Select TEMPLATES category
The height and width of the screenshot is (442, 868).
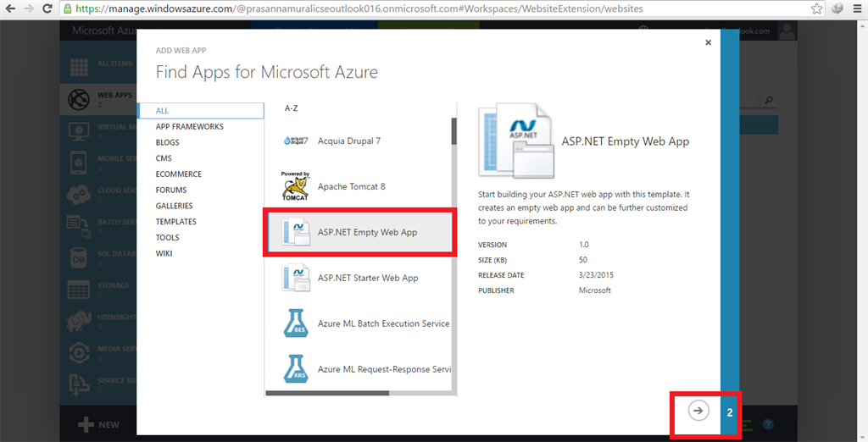click(175, 222)
